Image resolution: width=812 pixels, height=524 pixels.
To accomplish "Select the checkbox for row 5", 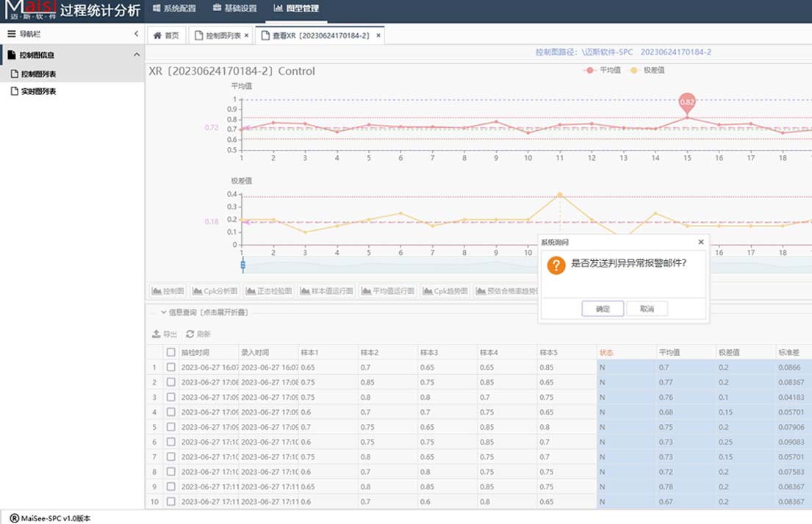I will 171,427.
